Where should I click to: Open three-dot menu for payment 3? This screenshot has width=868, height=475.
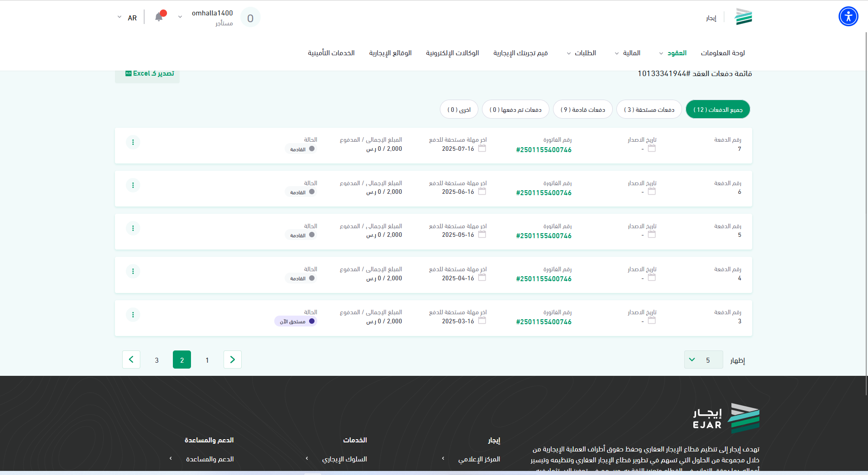(133, 315)
